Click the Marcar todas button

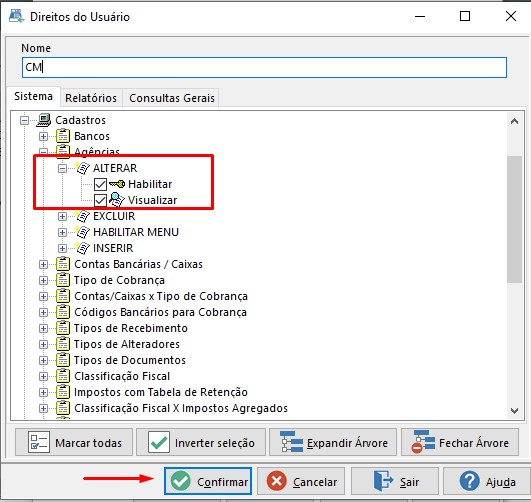pyautogui.click(x=74, y=442)
